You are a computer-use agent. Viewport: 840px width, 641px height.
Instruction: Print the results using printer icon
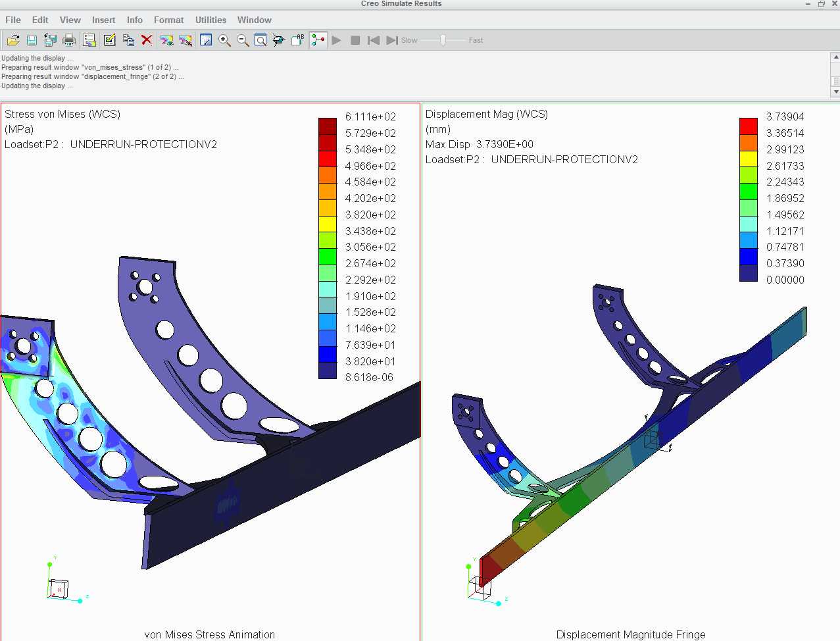69,40
